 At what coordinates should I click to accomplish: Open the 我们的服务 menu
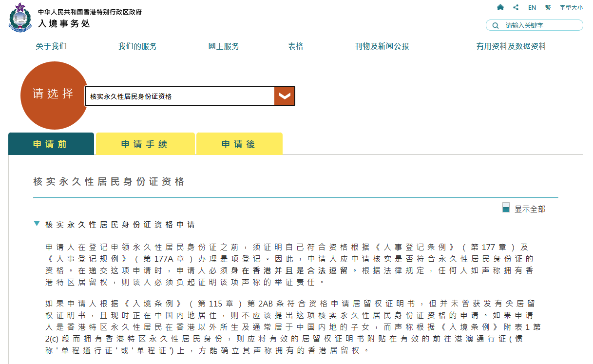[137, 46]
